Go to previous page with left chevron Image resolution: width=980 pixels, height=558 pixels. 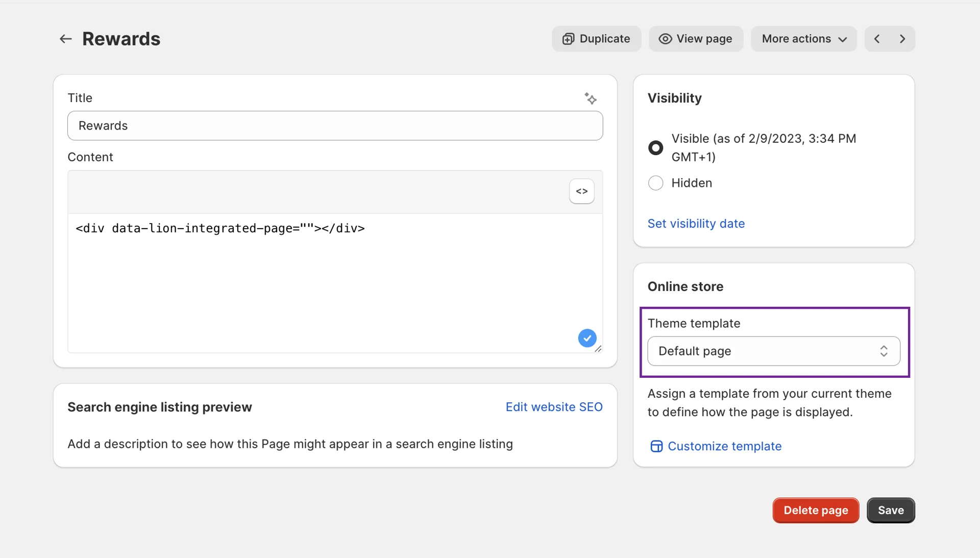pos(877,39)
